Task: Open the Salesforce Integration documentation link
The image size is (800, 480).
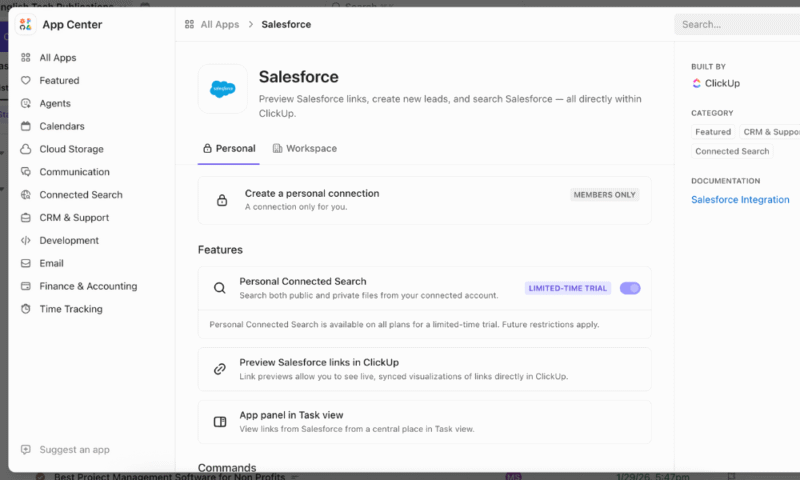Action: click(x=740, y=199)
